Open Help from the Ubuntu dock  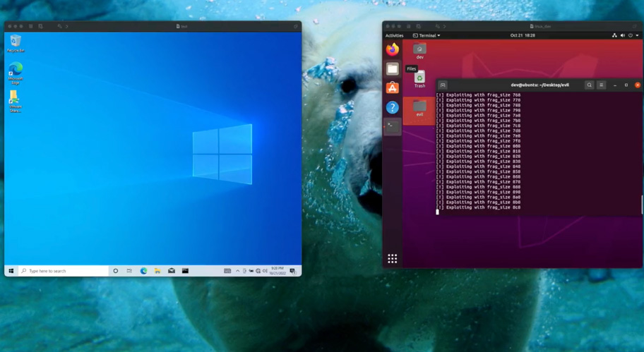tap(392, 107)
